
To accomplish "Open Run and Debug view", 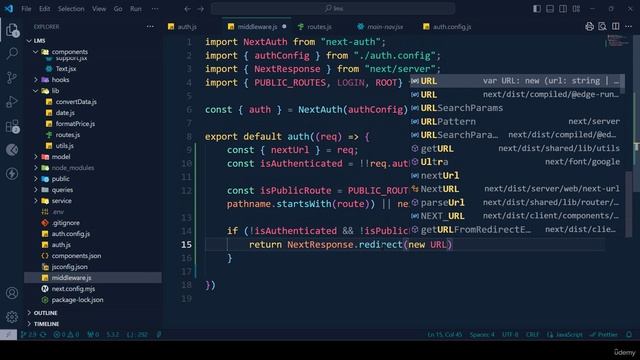I will [x=12, y=102].
